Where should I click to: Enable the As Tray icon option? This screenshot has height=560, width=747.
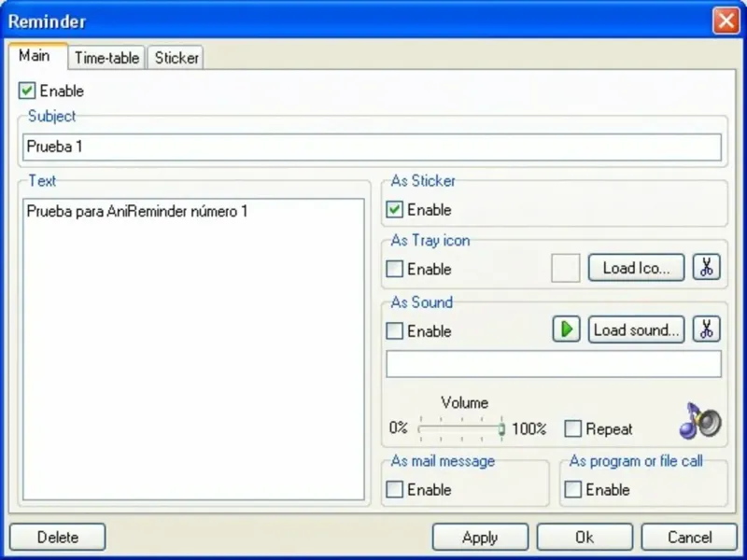point(394,269)
